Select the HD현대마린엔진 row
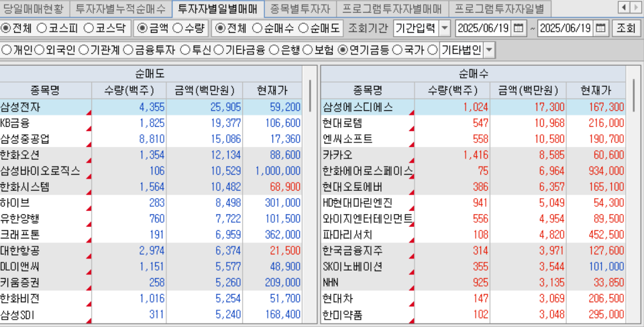The image size is (644, 327). point(474,203)
